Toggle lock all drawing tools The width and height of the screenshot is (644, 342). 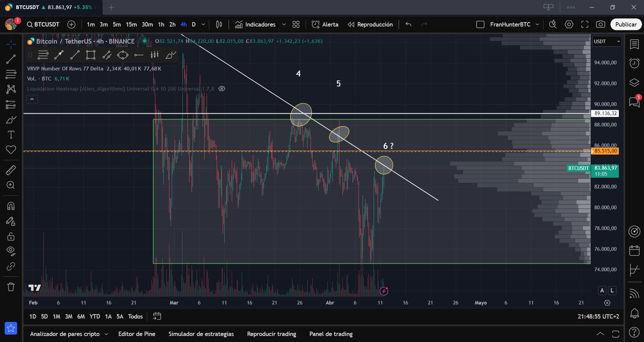(11, 236)
